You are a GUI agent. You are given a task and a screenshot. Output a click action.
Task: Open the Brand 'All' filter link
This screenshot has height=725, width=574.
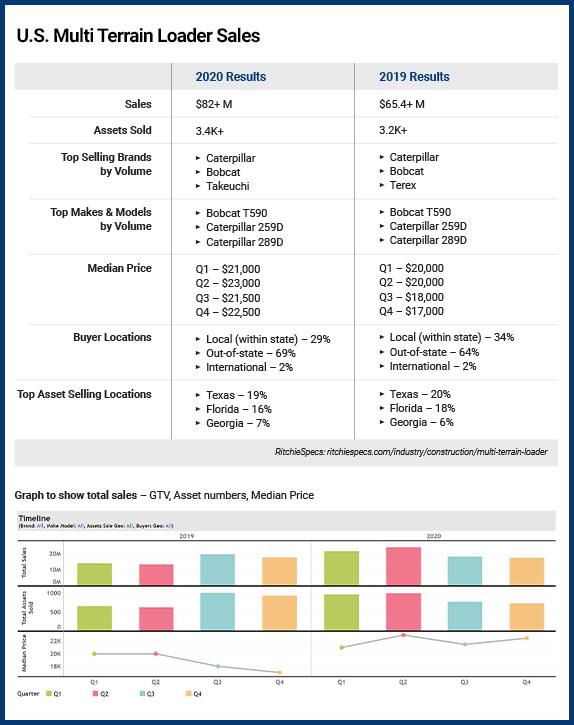point(40,526)
